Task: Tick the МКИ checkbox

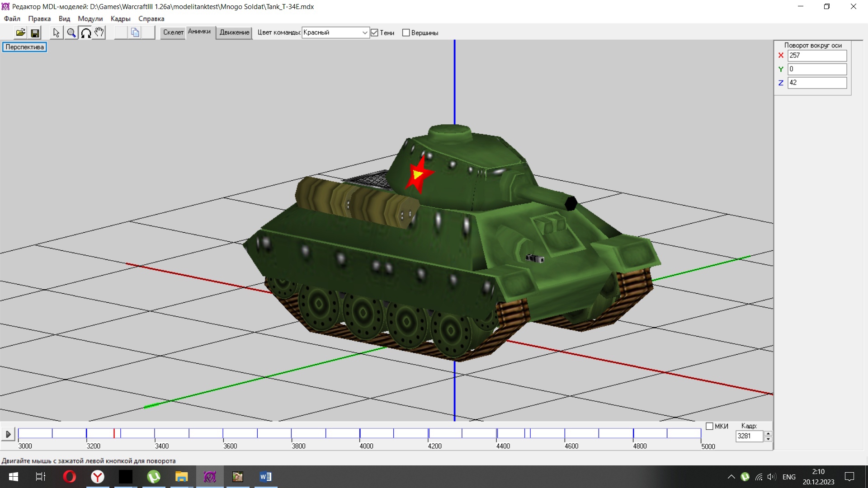Action: pos(709,426)
